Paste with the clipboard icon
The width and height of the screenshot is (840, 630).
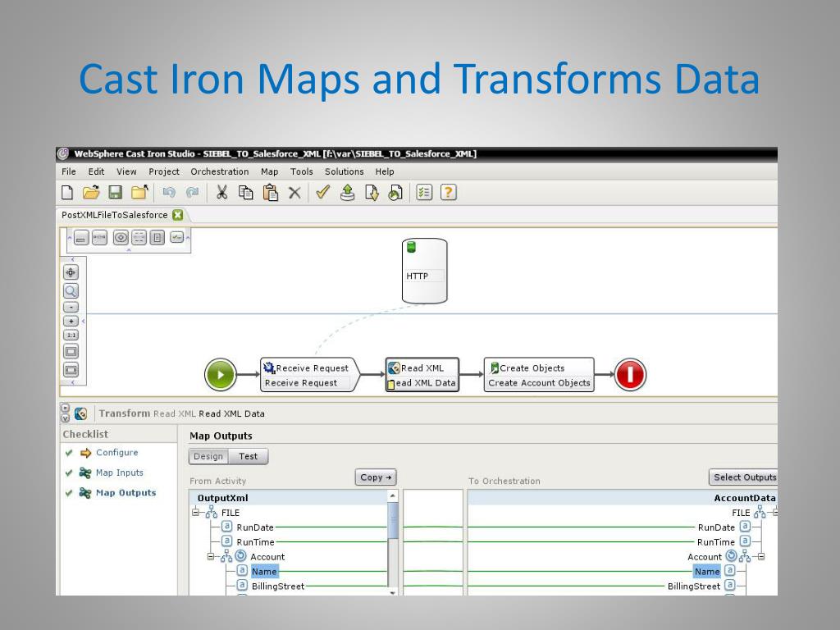pyautogui.click(x=271, y=192)
